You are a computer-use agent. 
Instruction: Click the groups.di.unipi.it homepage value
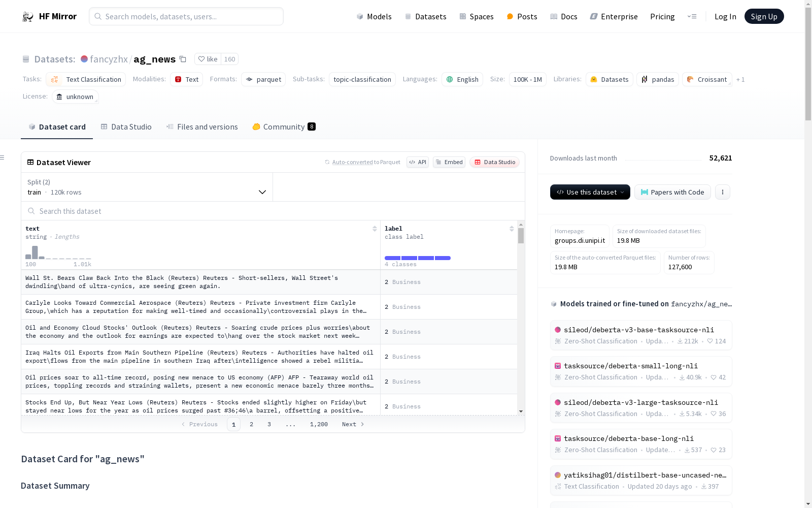tap(580, 241)
